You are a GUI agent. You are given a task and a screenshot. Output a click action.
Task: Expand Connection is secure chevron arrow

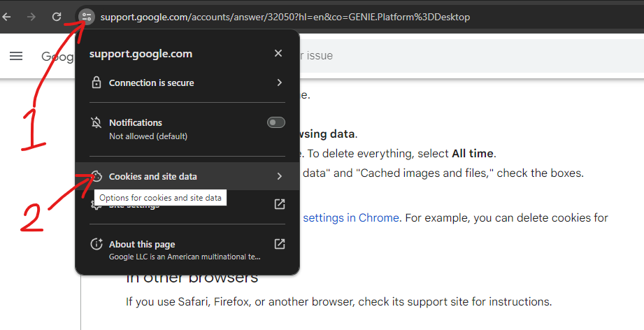point(279,82)
